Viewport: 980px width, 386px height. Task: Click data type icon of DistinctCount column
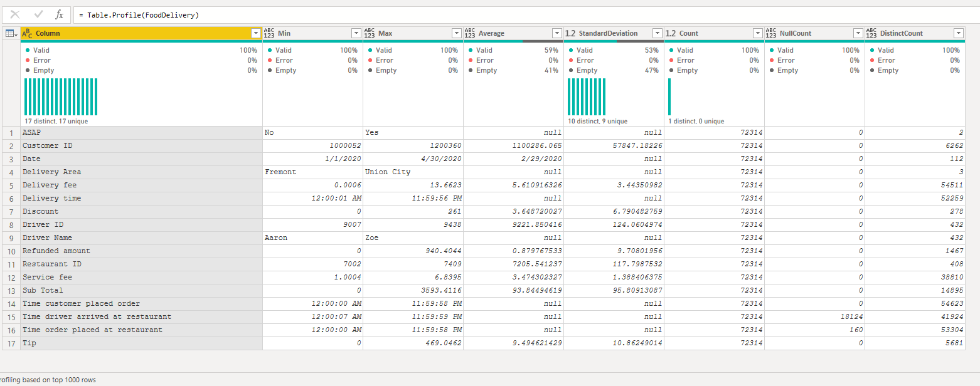[x=871, y=33]
